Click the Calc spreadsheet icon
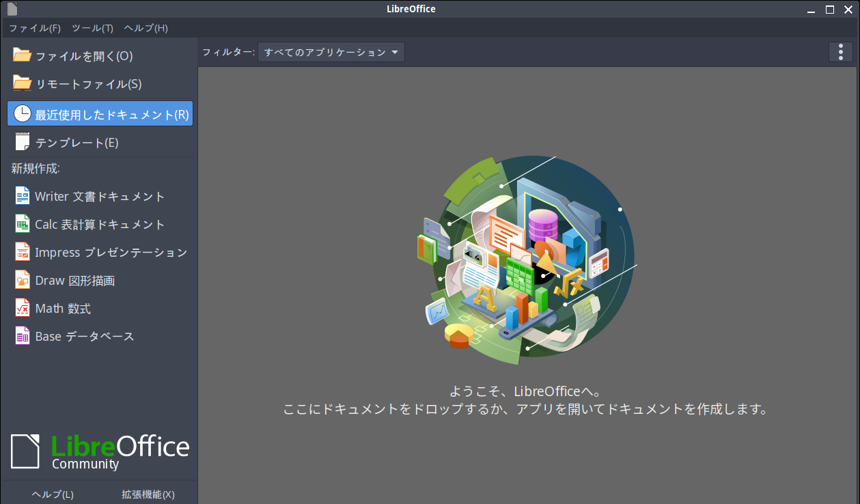Viewport: 860px width, 504px height. pos(23,224)
